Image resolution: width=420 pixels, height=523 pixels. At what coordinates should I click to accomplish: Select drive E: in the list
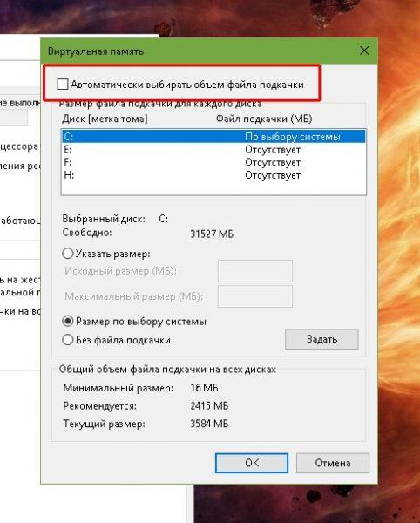point(213,149)
